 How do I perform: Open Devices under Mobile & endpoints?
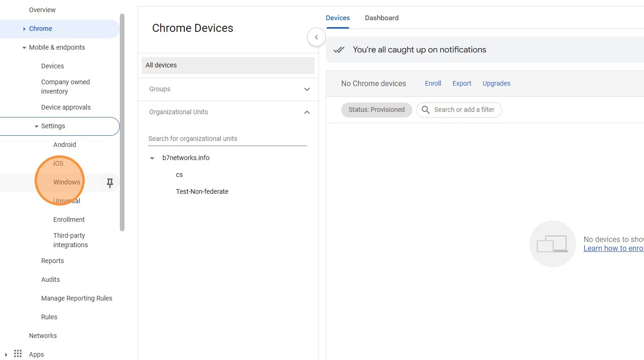click(52, 66)
